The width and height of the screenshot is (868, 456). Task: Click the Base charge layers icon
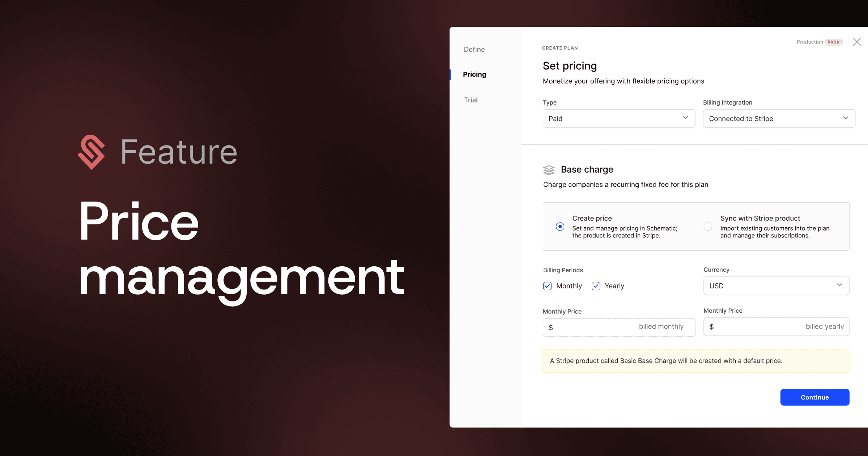pos(549,170)
